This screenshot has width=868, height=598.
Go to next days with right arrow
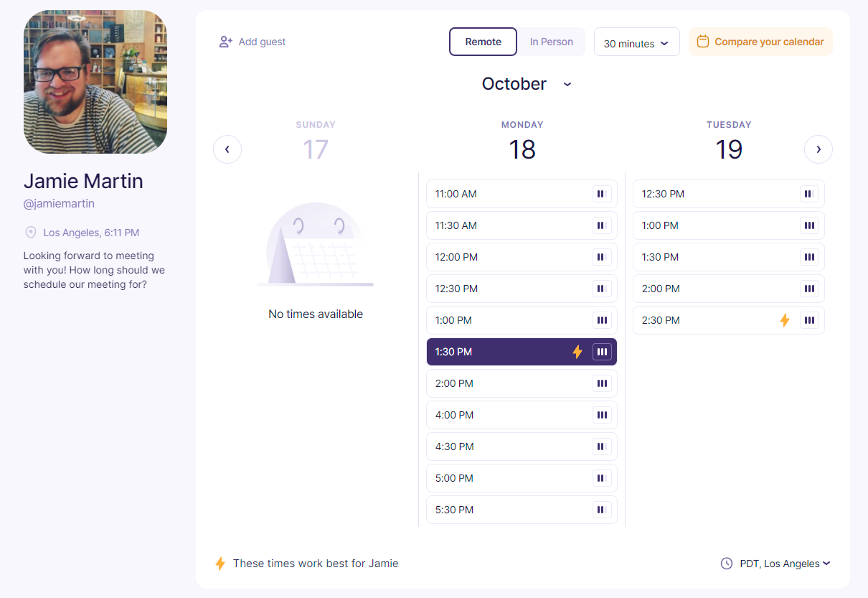click(819, 149)
